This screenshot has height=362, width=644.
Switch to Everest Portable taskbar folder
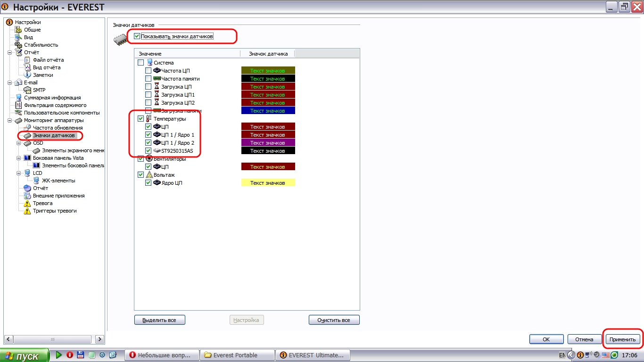(x=237, y=355)
